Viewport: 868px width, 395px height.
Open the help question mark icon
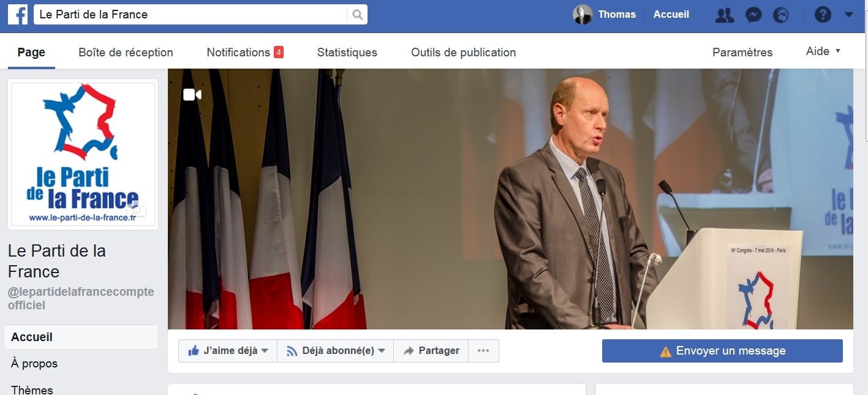[x=823, y=15]
